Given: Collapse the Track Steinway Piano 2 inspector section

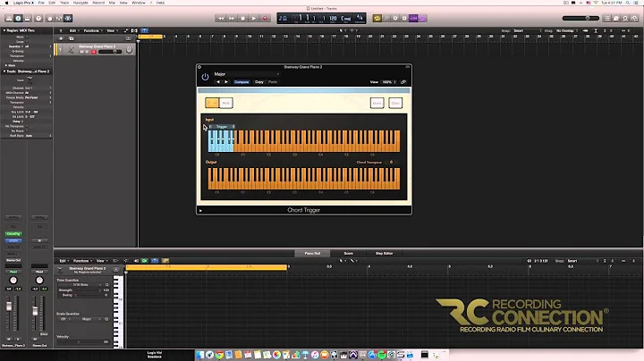Looking at the screenshot, I should [x=4, y=71].
